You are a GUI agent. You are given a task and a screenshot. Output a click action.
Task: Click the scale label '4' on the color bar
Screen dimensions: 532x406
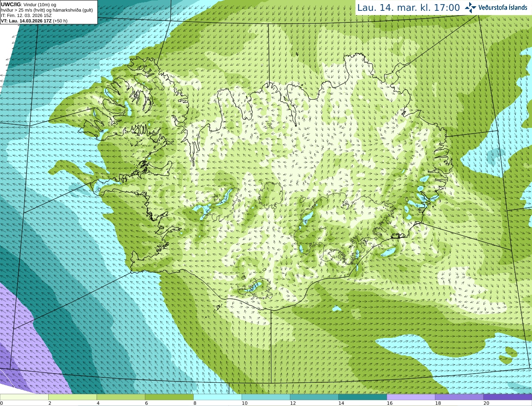coord(98,403)
